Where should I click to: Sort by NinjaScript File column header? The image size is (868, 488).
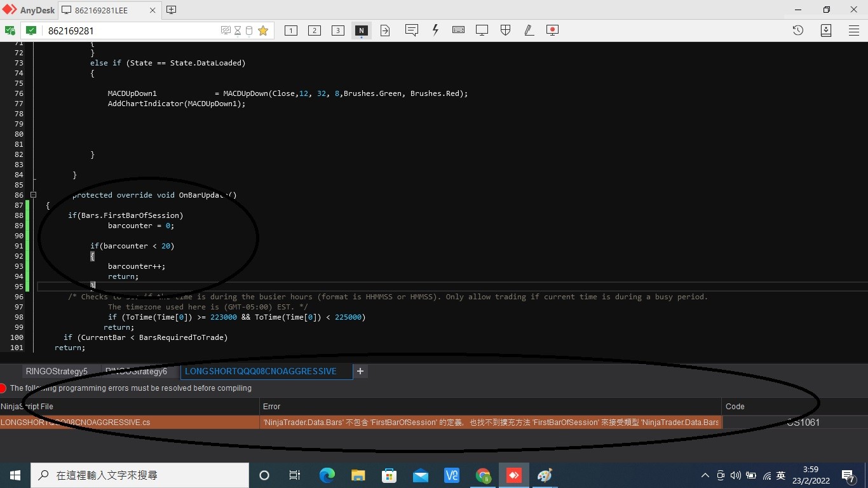pyautogui.click(x=130, y=406)
